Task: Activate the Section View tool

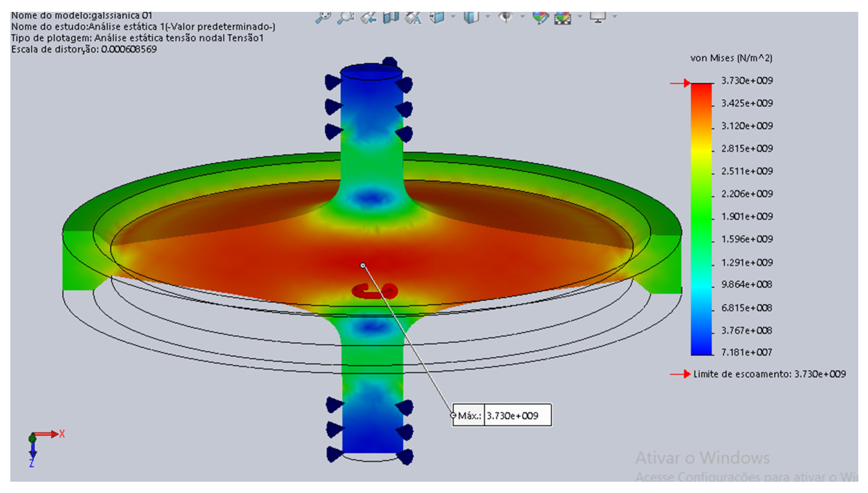Action: click(391, 17)
